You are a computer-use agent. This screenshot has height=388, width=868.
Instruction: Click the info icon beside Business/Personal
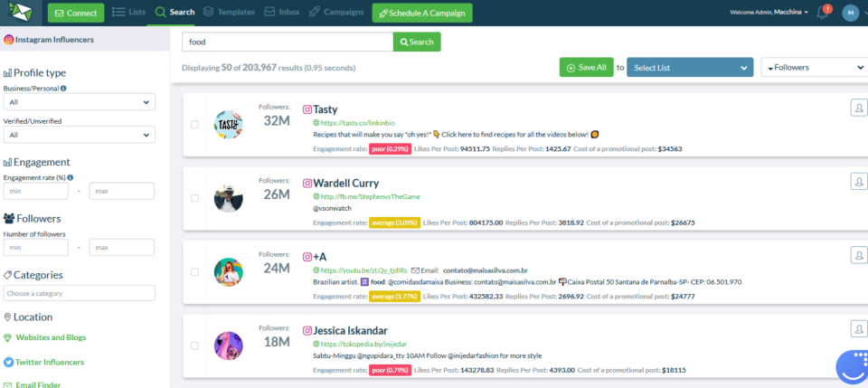(x=63, y=88)
